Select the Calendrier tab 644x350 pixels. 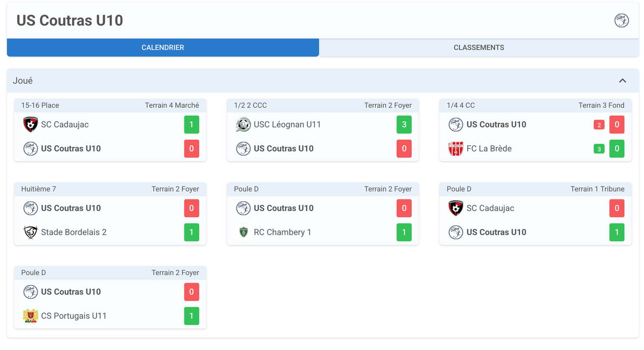(163, 48)
